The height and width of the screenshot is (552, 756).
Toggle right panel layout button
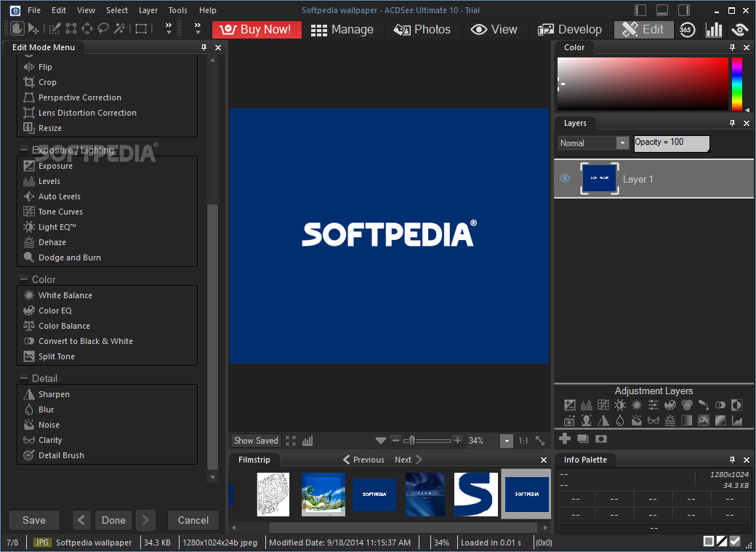click(x=684, y=10)
